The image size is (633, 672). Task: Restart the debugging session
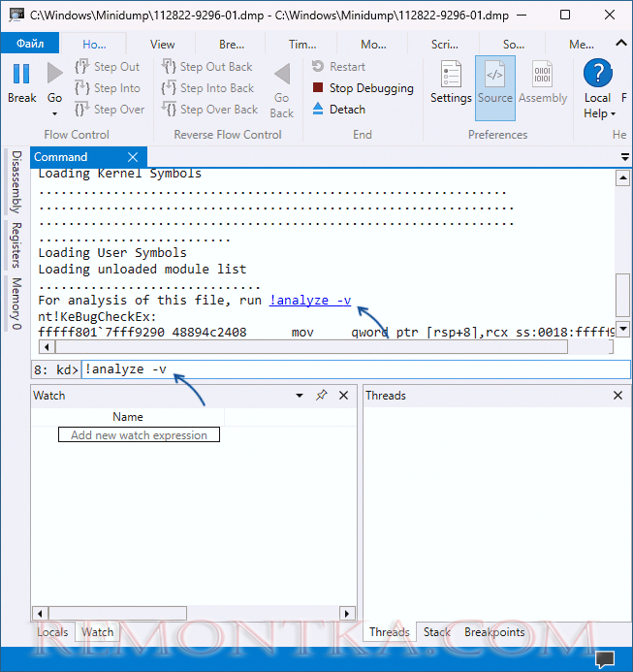pyautogui.click(x=338, y=67)
